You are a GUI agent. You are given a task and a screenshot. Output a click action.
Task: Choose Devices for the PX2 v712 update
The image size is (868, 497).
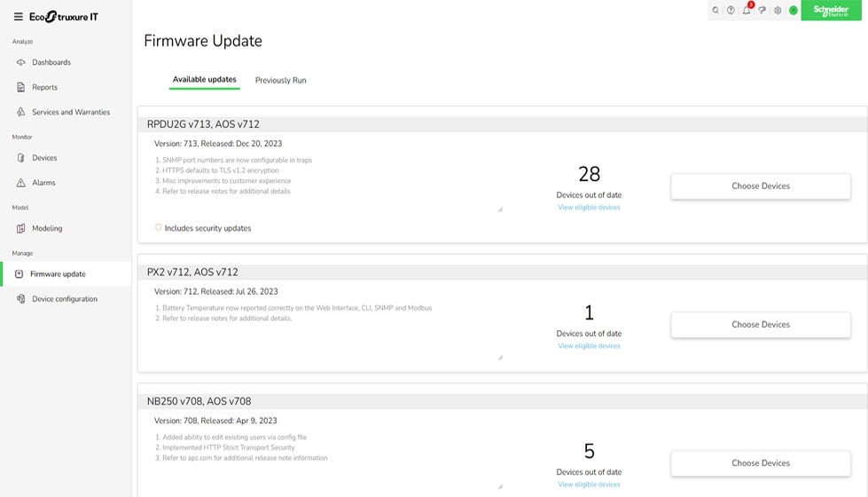(x=760, y=325)
